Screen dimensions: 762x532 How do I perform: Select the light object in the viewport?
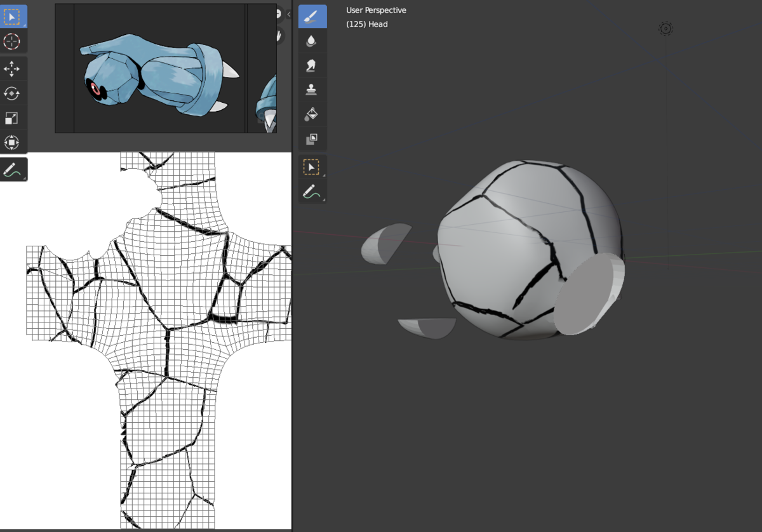[x=665, y=29]
